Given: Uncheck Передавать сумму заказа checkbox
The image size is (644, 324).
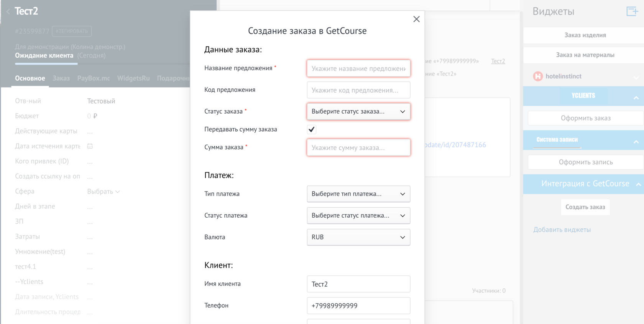Looking at the screenshot, I should (311, 129).
